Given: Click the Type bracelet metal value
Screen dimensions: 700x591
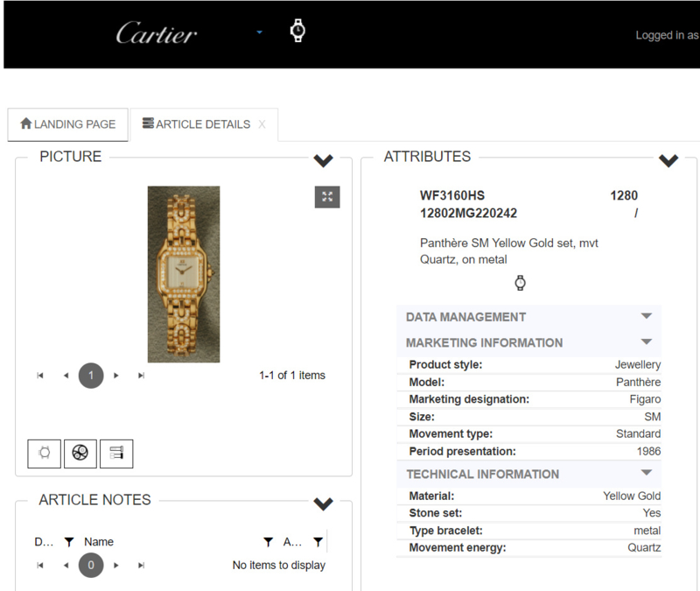Looking at the screenshot, I should [x=647, y=531].
